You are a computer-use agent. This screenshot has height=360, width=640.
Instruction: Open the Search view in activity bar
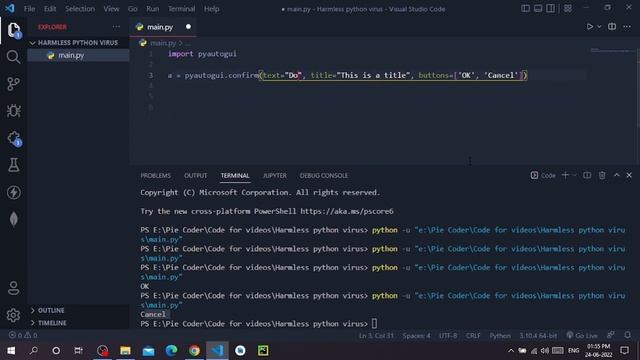point(13,57)
